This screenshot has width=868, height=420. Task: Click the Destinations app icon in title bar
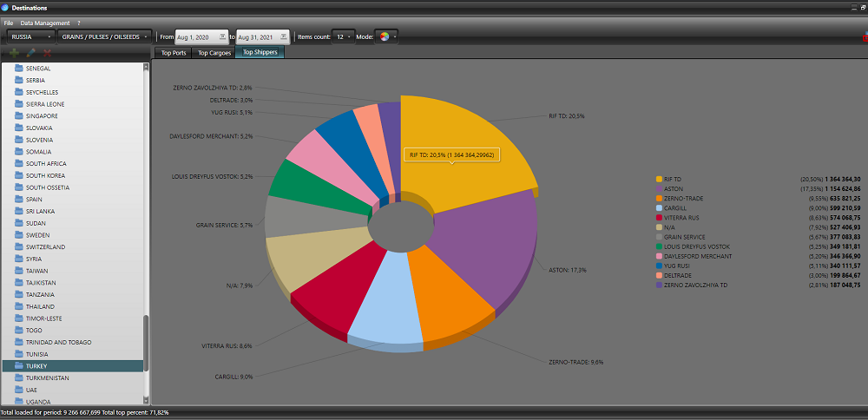(5, 8)
